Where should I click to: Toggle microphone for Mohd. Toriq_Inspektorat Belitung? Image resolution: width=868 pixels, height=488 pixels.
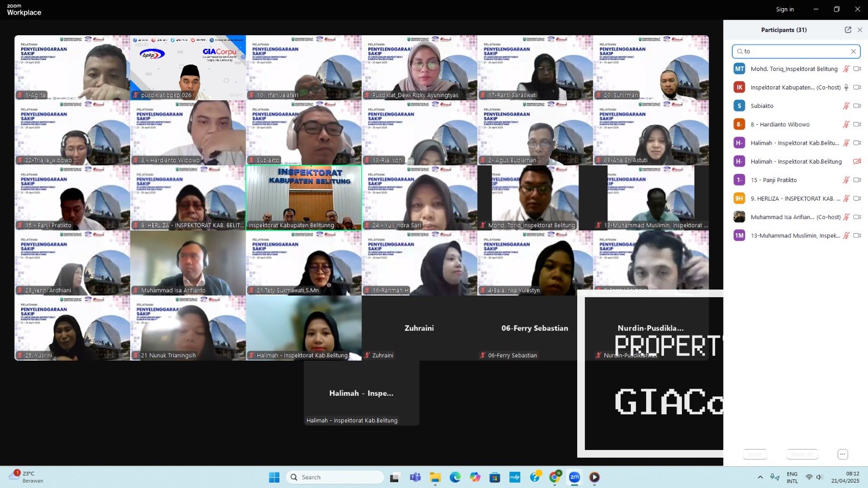click(x=846, y=69)
